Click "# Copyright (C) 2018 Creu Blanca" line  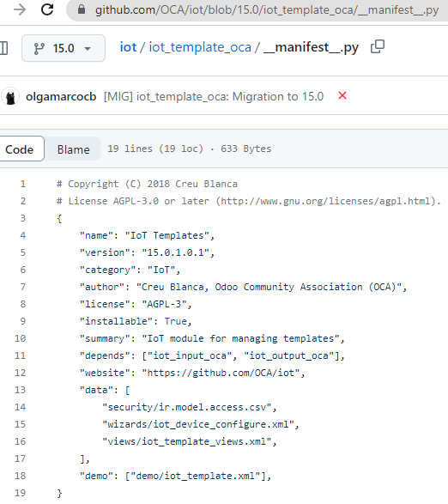147,184
